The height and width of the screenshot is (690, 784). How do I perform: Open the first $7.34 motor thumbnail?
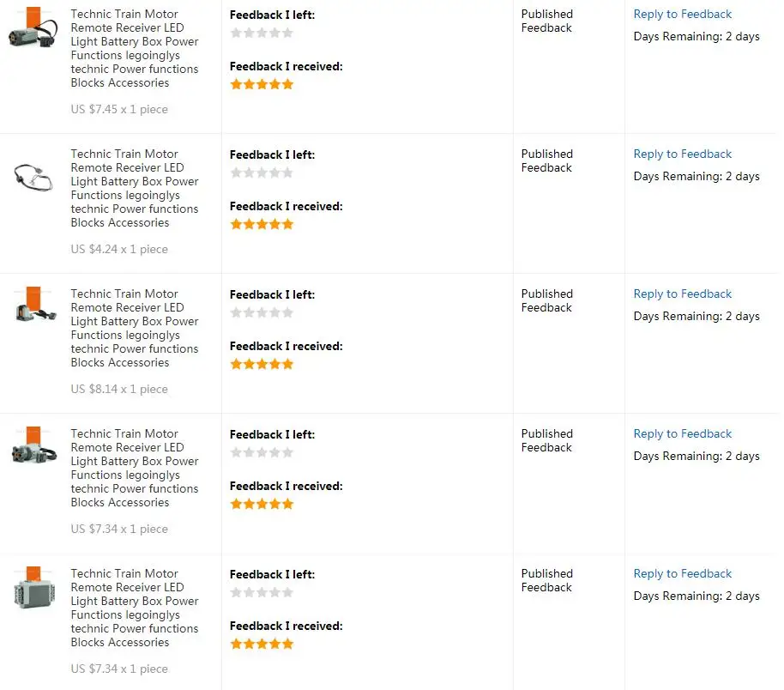pos(33,445)
